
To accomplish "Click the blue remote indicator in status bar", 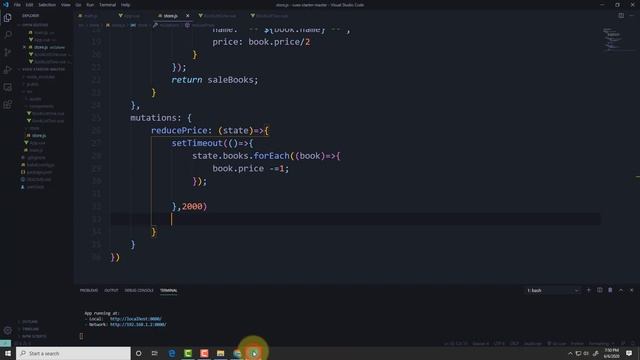I will point(5,343).
